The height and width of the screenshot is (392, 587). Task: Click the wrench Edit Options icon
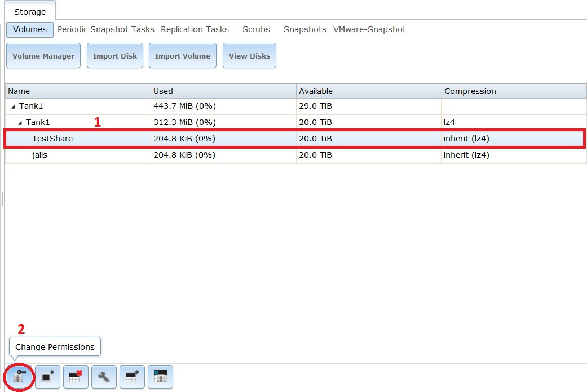pyautogui.click(x=104, y=377)
